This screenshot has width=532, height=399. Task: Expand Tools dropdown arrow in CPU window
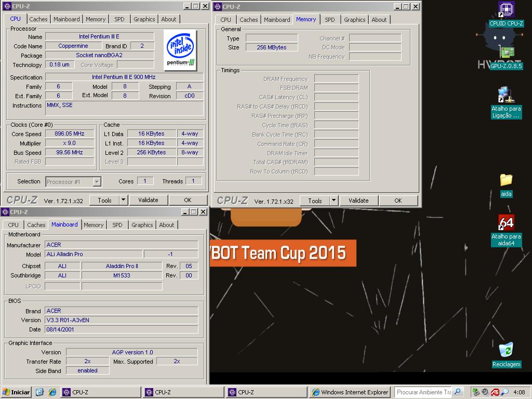124,200
